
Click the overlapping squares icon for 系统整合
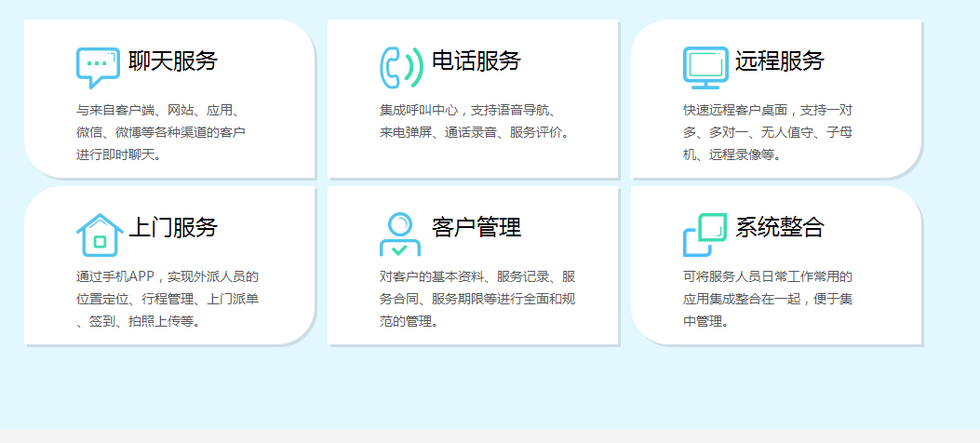point(705,235)
